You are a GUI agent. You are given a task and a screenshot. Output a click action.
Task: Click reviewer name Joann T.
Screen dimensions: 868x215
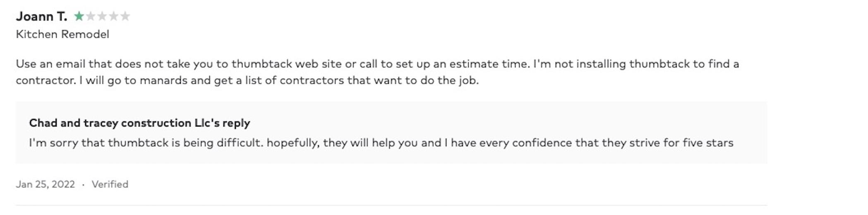[x=41, y=17]
